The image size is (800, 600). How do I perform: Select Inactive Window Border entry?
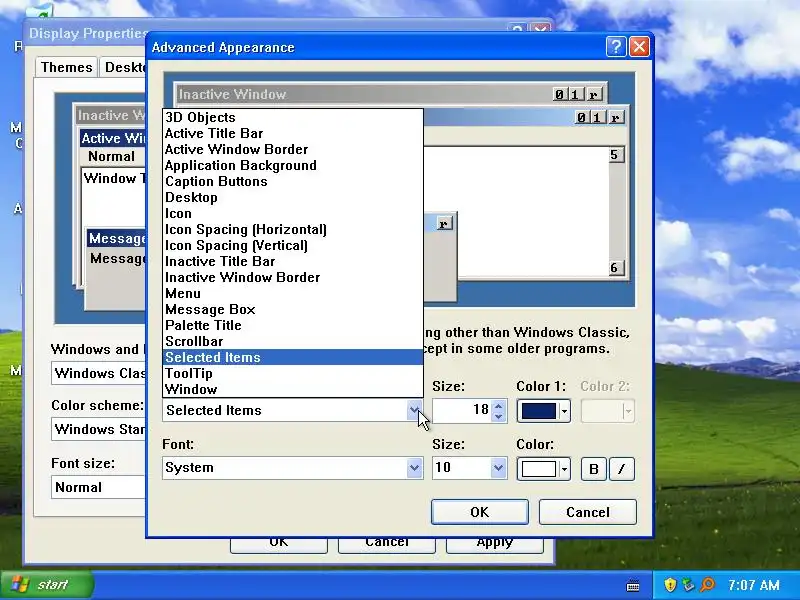point(293,278)
